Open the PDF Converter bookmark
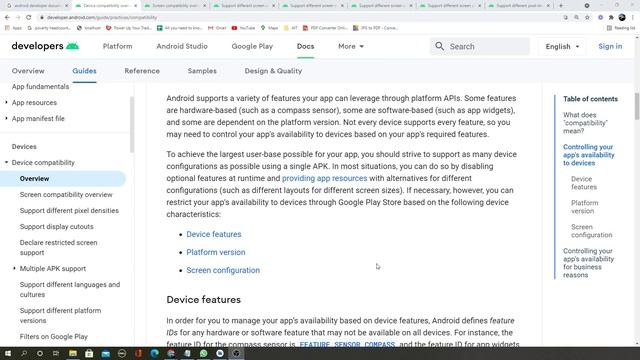The image size is (640, 360). click(x=325, y=28)
